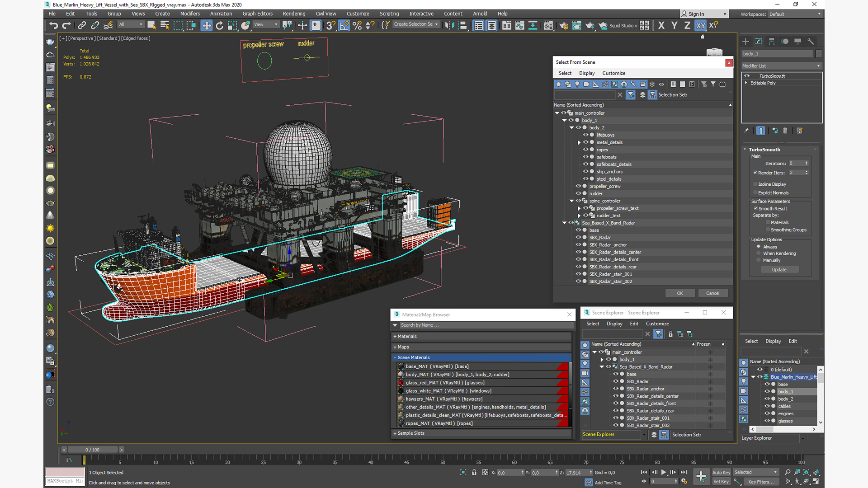Screen dimensions: 868x488
Task: Enable the Isoline Display checkbox
Action: (755, 184)
